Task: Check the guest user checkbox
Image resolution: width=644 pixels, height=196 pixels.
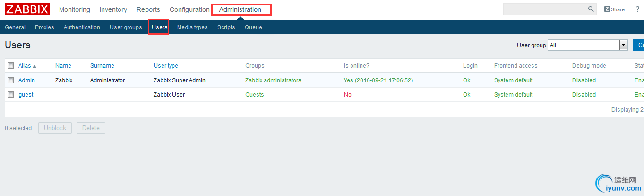Action: pos(11,95)
